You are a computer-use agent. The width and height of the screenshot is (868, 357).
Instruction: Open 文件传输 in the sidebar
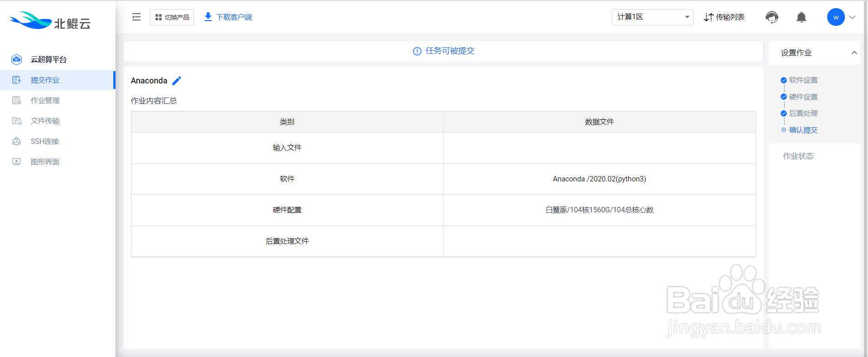(x=45, y=121)
